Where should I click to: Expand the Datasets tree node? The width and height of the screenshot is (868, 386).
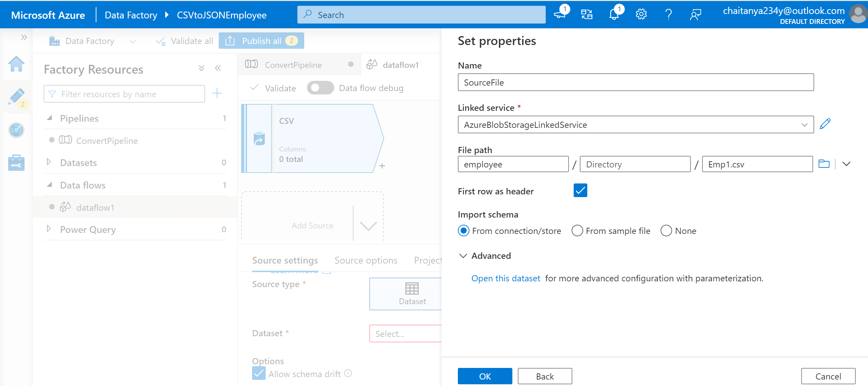click(x=49, y=162)
